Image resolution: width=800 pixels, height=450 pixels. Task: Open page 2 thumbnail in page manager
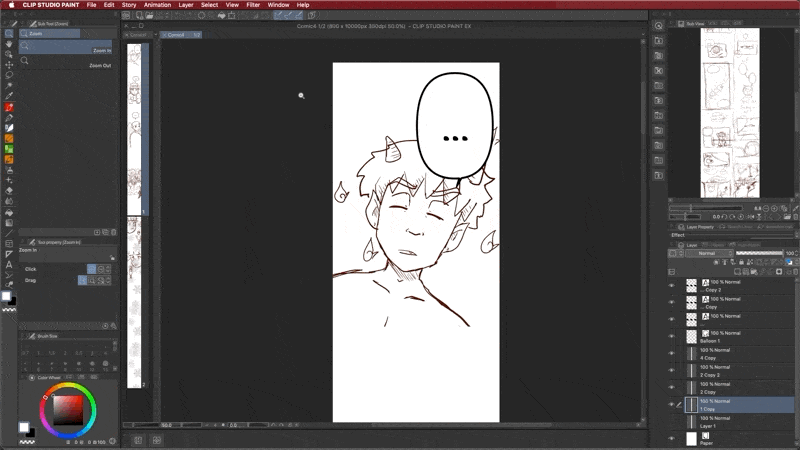click(134, 302)
